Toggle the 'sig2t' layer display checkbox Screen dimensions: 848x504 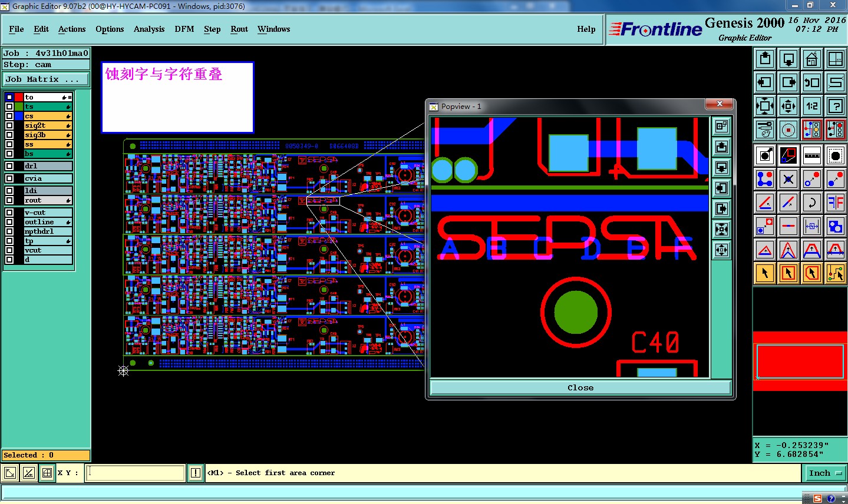[x=9, y=125]
